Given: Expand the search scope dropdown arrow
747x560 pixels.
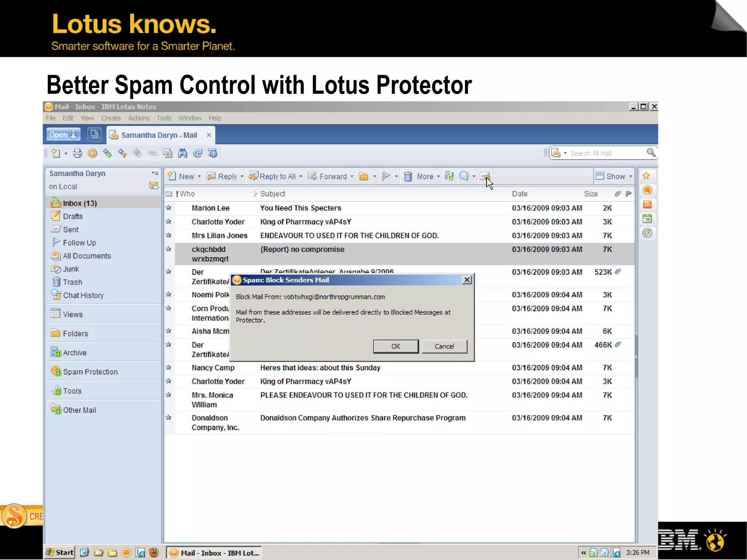Looking at the screenshot, I should coord(565,153).
